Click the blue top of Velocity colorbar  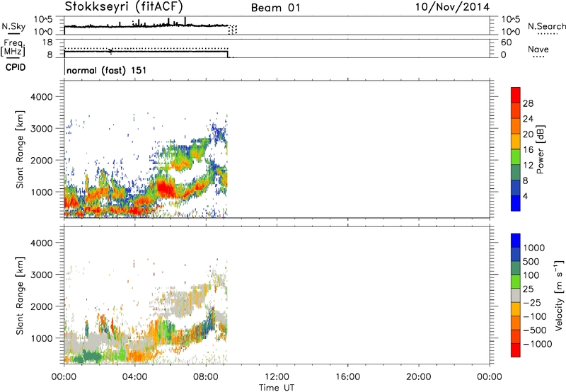click(516, 241)
